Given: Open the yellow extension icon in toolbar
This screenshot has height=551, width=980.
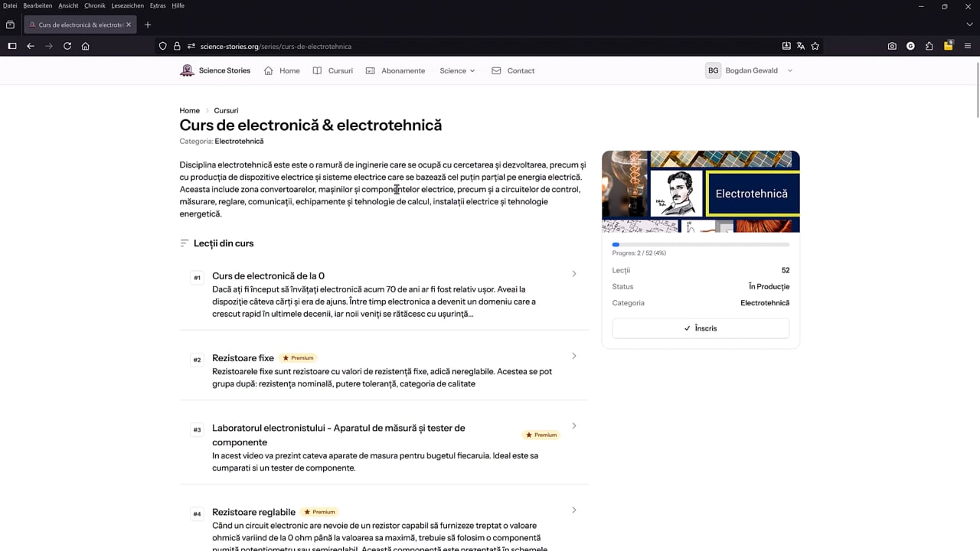Looking at the screenshot, I should tap(949, 46).
